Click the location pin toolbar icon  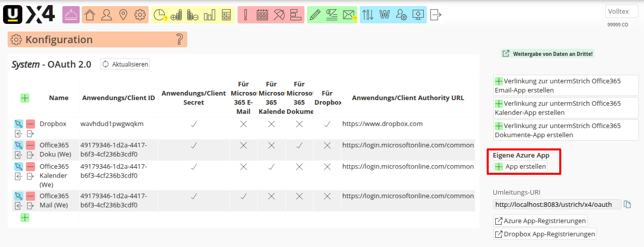coord(123,15)
